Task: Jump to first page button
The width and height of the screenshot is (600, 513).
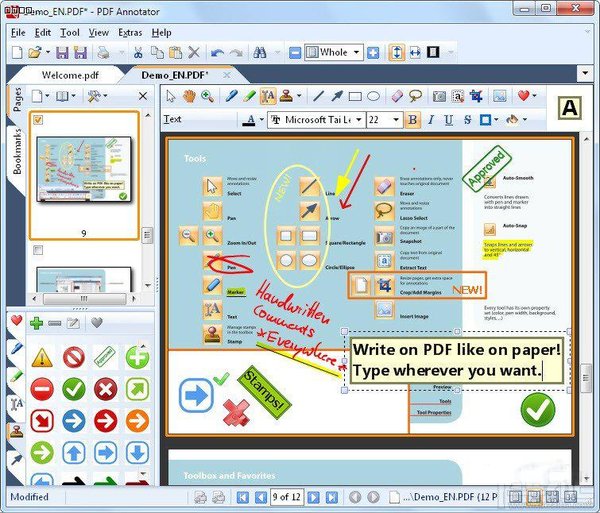Action: pos(243,497)
